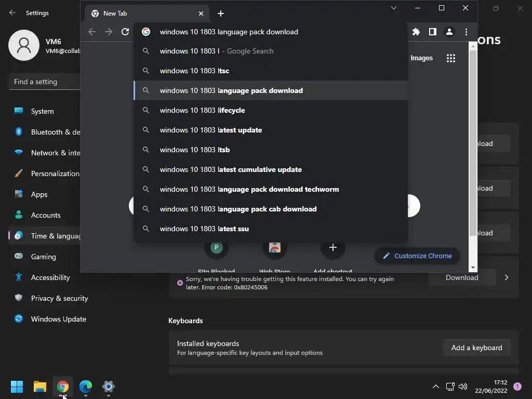Click the Settings back arrow
532x399 pixels.
pyautogui.click(x=12, y=13)
